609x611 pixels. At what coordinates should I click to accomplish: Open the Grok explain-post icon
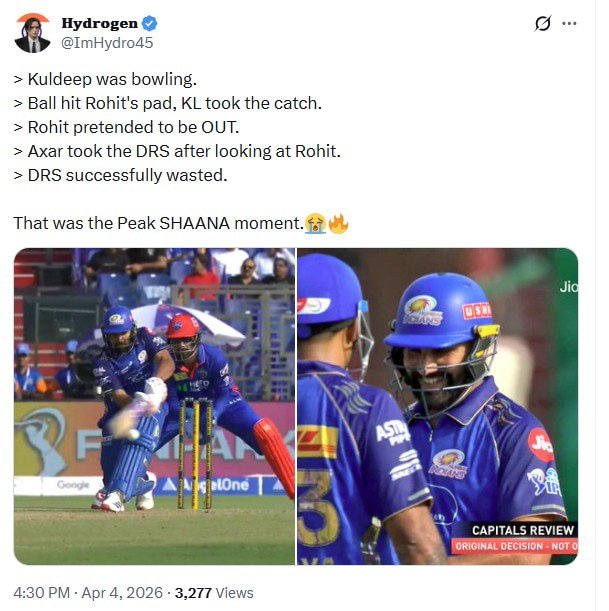pyautogui.click(x=543, y=24)
